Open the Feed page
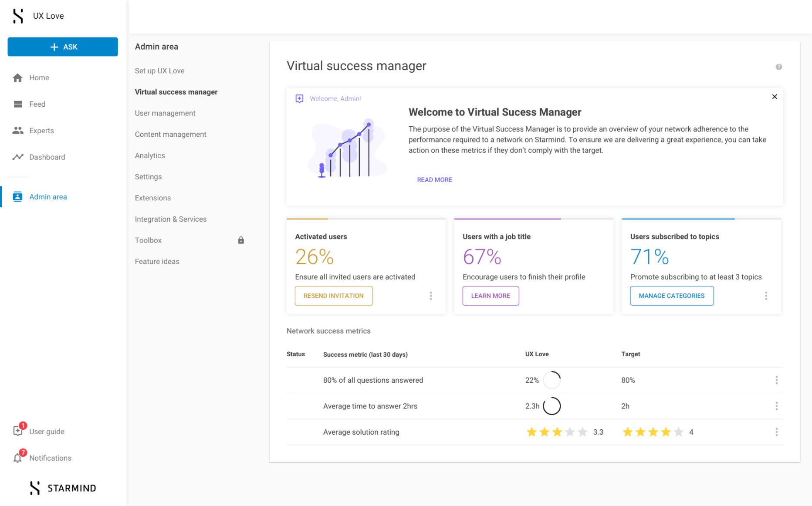This screenshot has height=506, width=812. coord(37,104)
